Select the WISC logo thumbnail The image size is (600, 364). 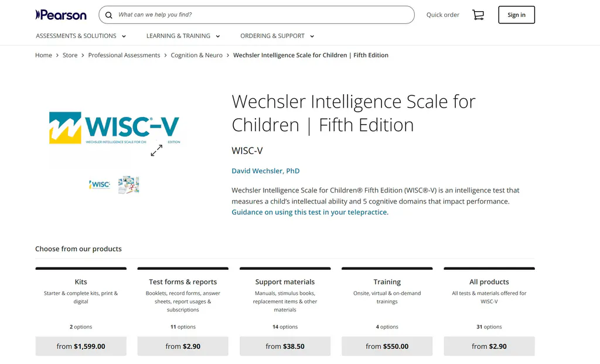pyautogui.click(x=100, y=184)
